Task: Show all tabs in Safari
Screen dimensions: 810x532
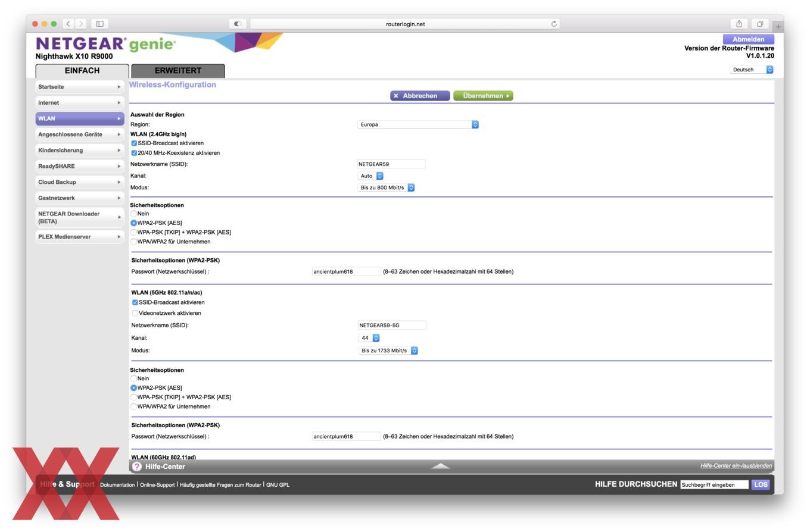Action: [x=760, y=24]
